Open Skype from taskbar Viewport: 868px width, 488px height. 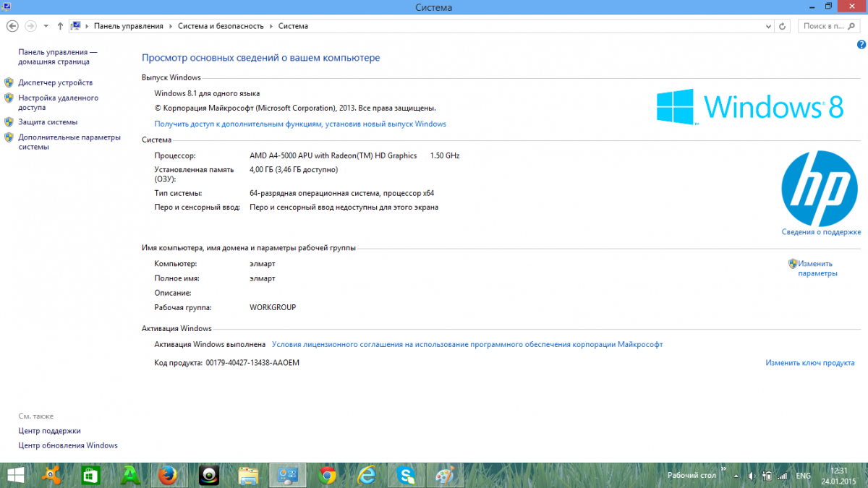(x=407, y=475)
